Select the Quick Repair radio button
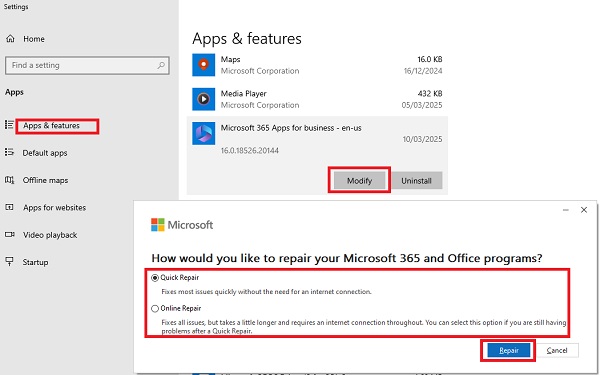This screenshot has width=600, height=375. (155, 278)
